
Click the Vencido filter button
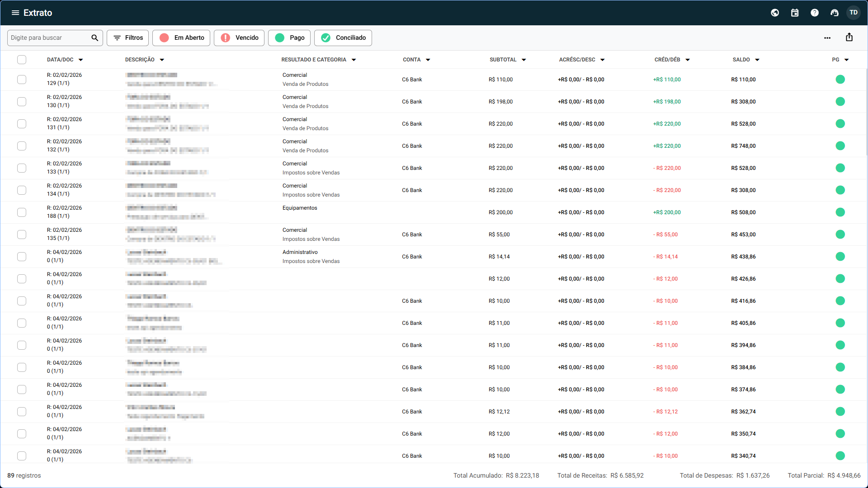[x=239, y=38]
